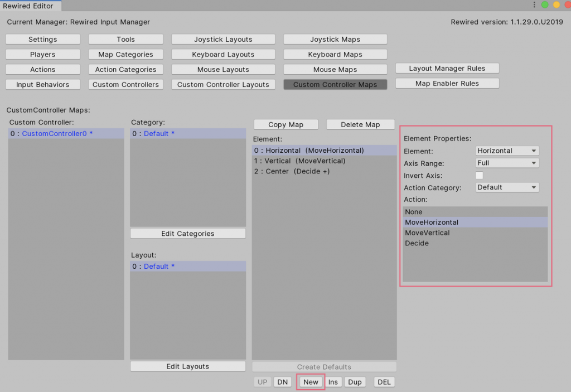Select Decide in the Action list

tap(475, 243)
